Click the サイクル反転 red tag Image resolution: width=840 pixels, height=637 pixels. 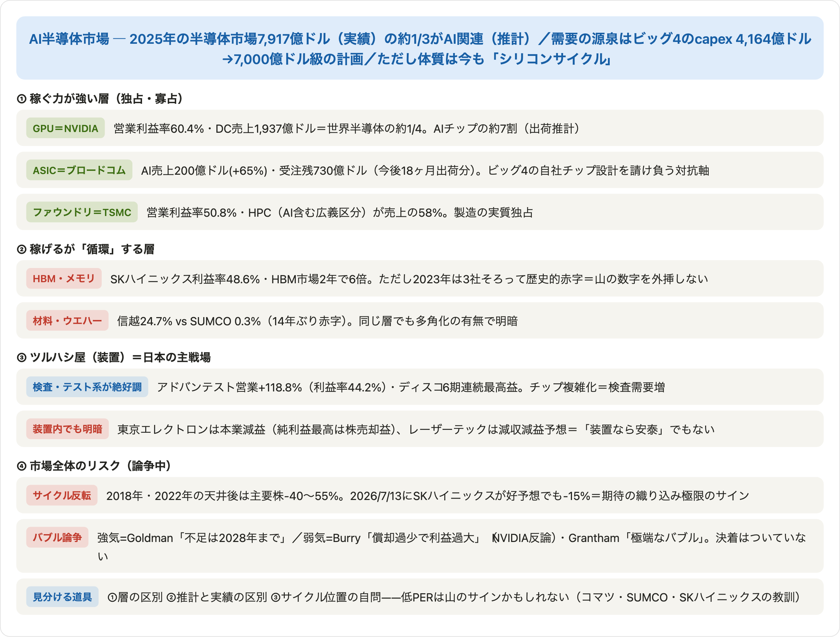pyautogui.click(x=62, y=495)
